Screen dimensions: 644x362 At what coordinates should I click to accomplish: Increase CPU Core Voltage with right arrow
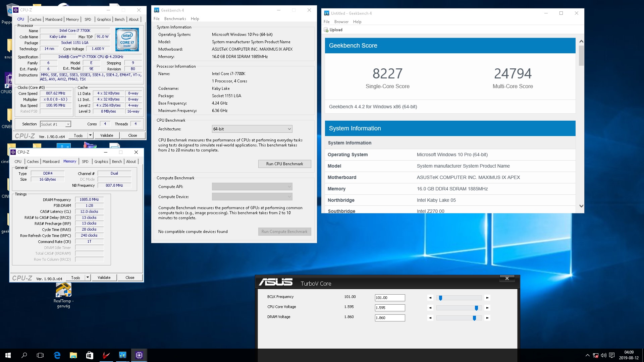tap(487, 308)
